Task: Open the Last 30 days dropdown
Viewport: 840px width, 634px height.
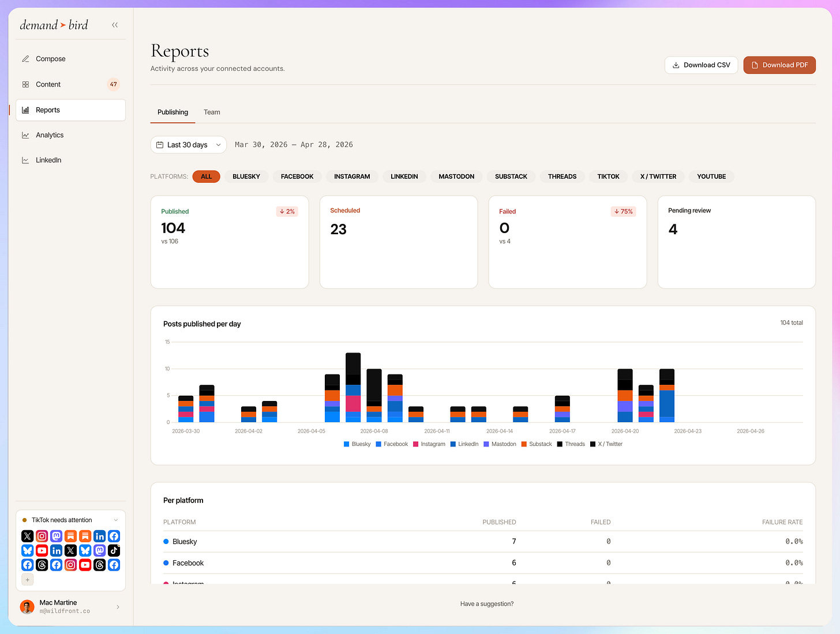Action: [x=189, y=145]
